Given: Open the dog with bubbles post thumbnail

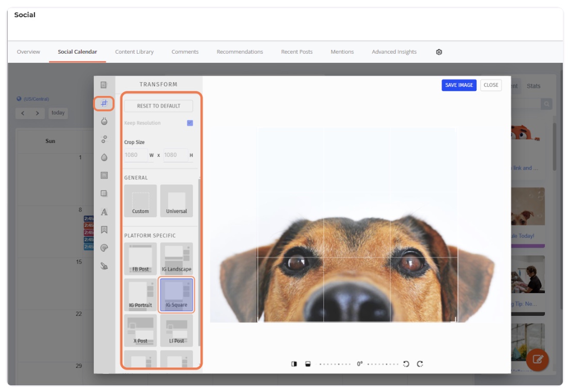Looking at the screenshot, I should 528,207.
